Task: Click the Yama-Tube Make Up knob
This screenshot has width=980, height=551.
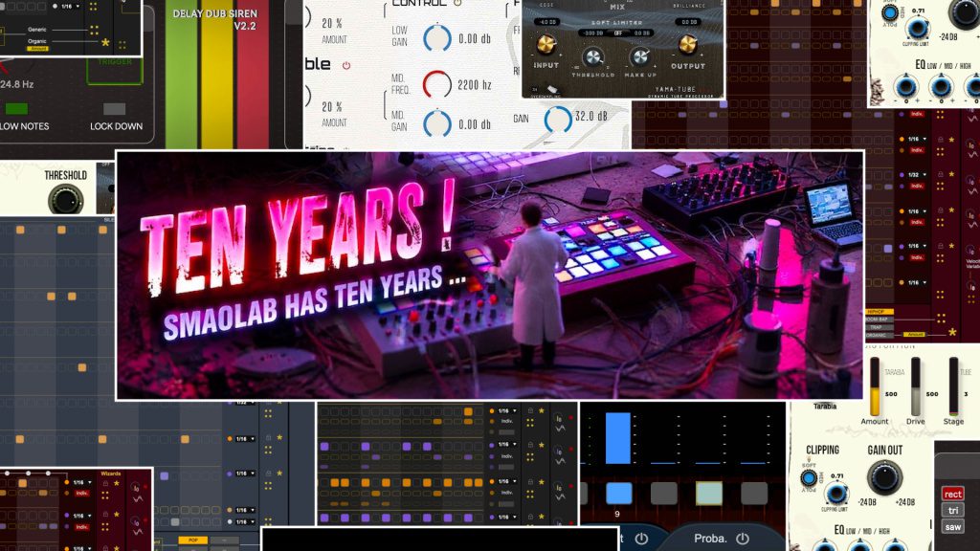Action: click(x=639, y=57)
